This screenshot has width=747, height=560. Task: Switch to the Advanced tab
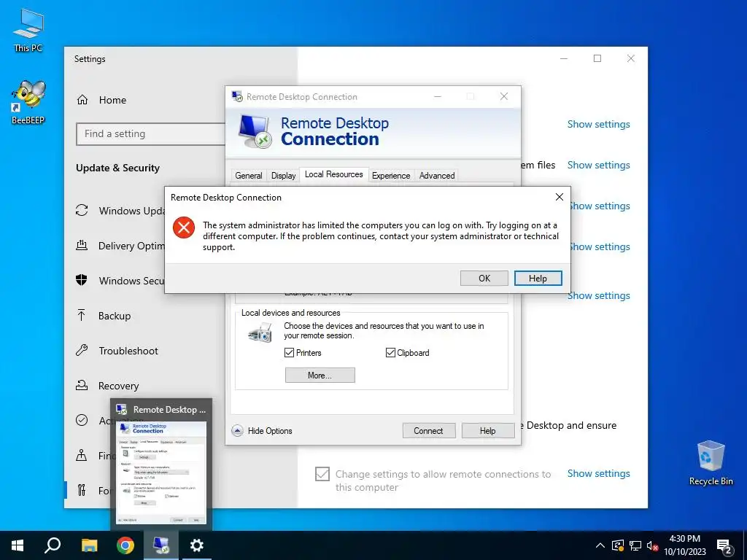(437, 175)
